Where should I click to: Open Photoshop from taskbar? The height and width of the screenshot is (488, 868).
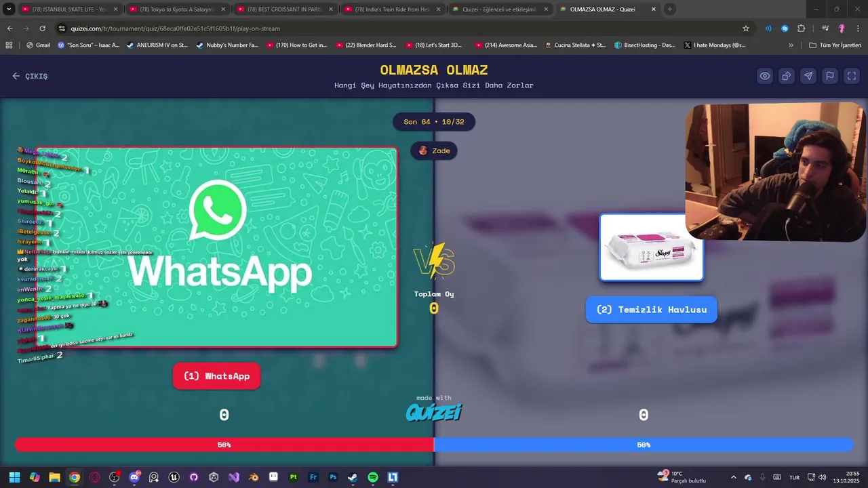(x=333, y=477)
